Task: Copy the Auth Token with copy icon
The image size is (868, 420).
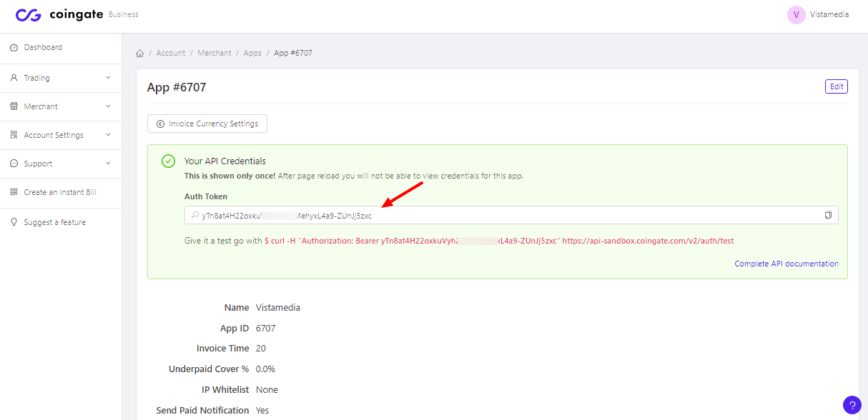Action: pyautogui.click(x=828, y=215)
